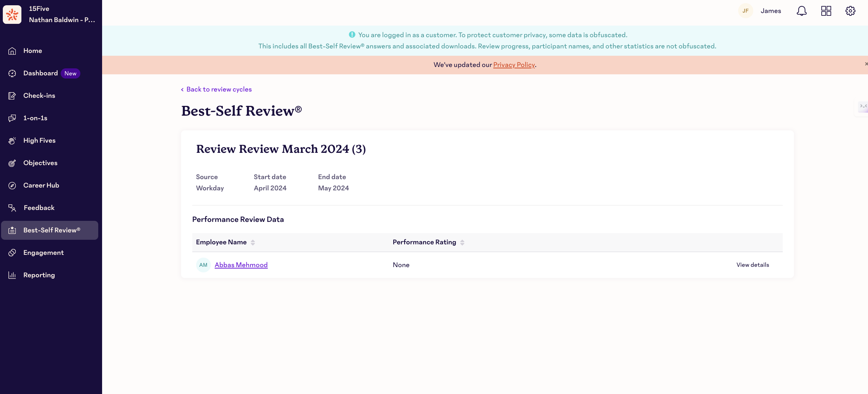Viewport: 868px width, 394px height.
Task: Sort by Employee Name column arrows
Action: [x=253, y=243]
